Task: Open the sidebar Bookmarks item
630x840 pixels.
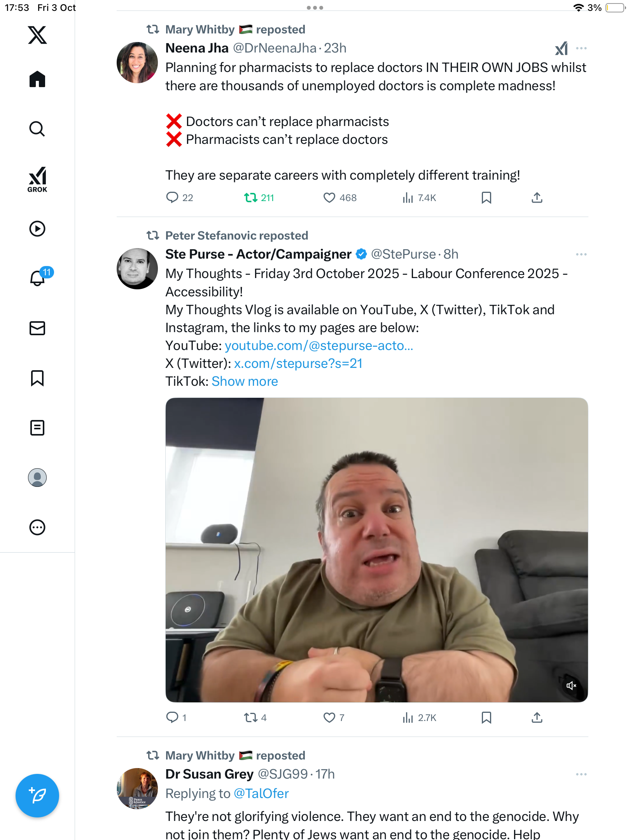Action: (x=37, y=378)
